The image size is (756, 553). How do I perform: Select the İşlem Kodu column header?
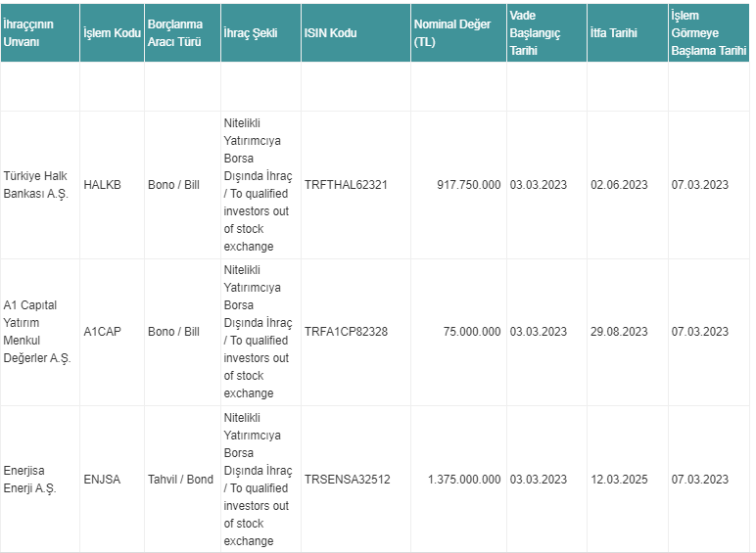pyautogui.click(x=112, y=32)
